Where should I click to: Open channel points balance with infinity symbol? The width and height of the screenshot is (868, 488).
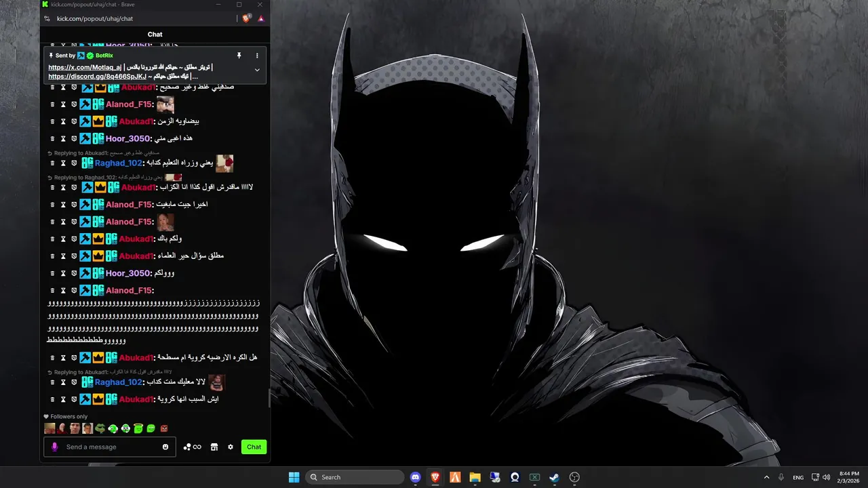[192, 447]
